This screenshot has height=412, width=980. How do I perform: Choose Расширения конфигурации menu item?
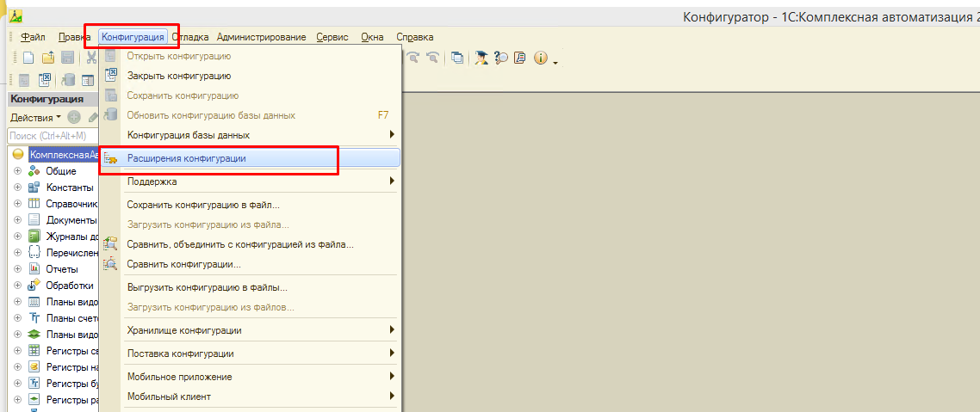click(x=250, y=158)
